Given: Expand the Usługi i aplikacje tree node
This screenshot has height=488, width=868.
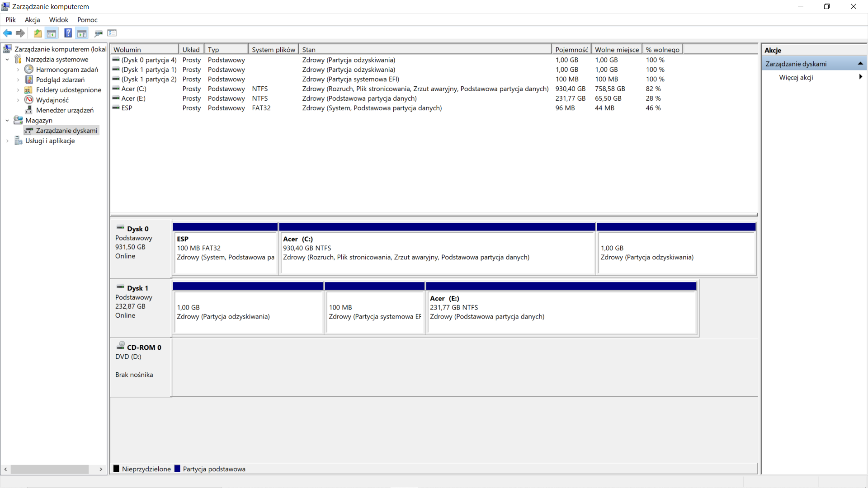Looking at the screenshot, I should coord(7,141).
